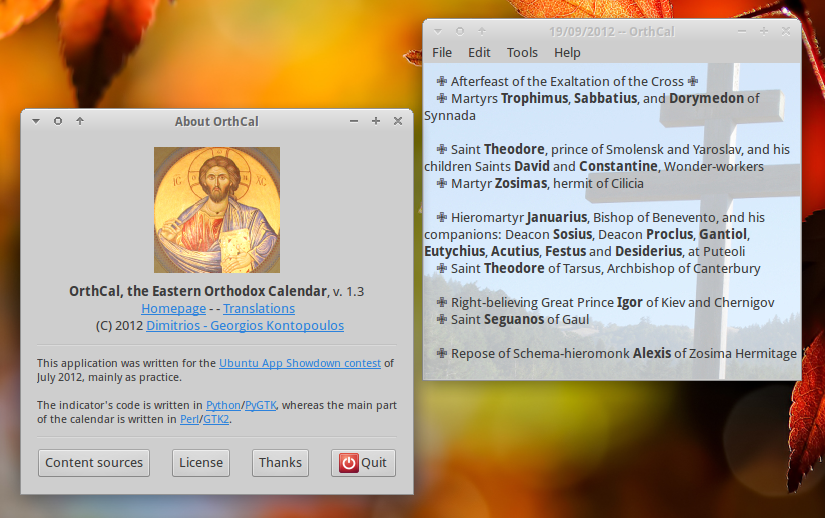Click cross icon before Saint Theodore, prince of Smolensk
825x518 pixels.
[441, 149]
